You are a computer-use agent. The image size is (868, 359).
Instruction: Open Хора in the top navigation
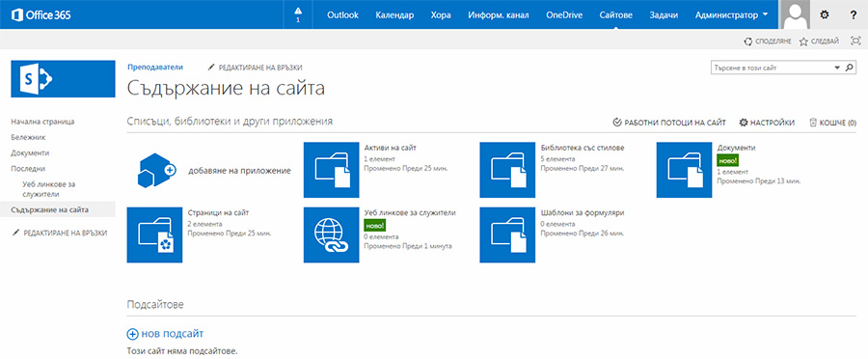click(441, 15)
